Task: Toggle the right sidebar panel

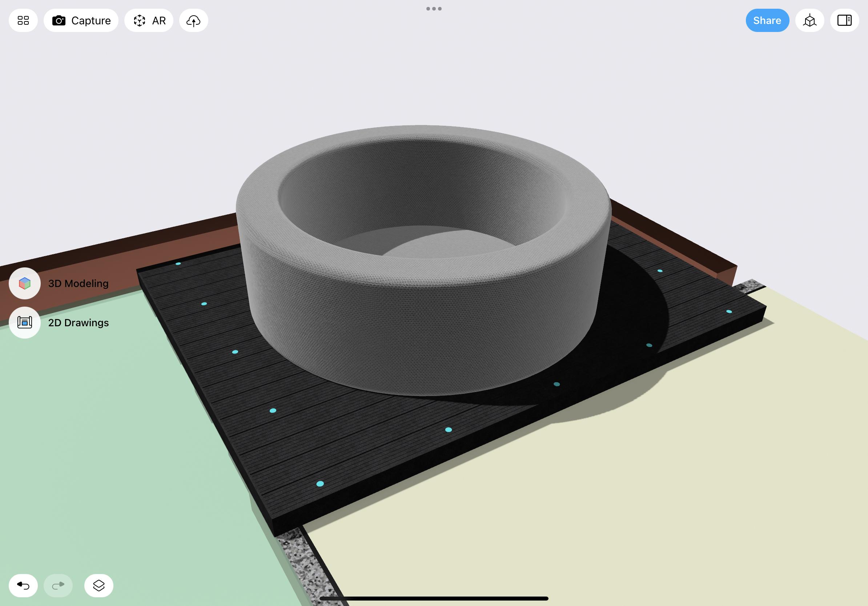Action: coord(844,20)
